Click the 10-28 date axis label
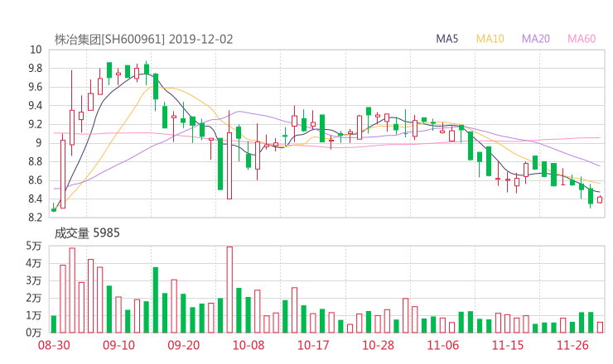613x364 pixels. (x=378, y=345)
